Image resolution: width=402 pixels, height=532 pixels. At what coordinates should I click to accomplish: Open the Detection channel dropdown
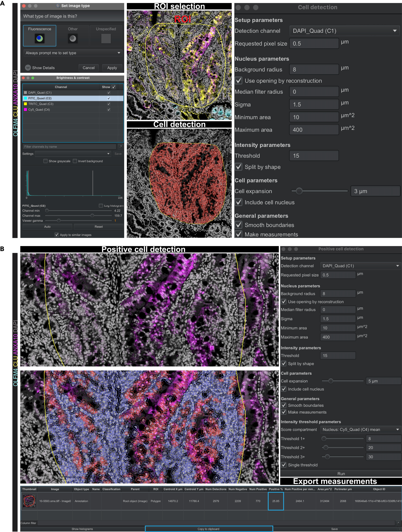[344, 31]
